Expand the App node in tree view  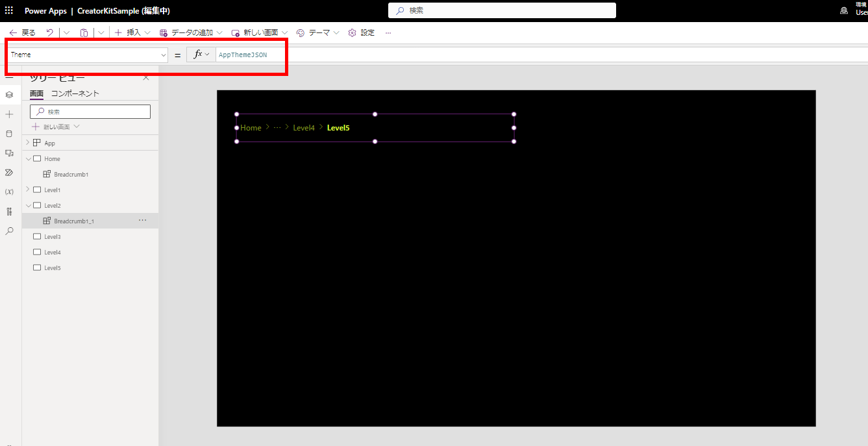[x=27, y=142]
